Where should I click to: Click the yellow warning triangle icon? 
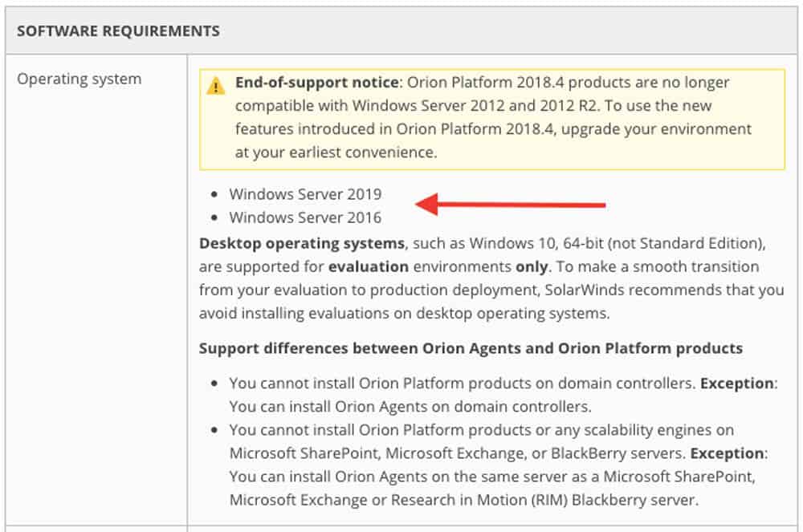coord(215,86)
